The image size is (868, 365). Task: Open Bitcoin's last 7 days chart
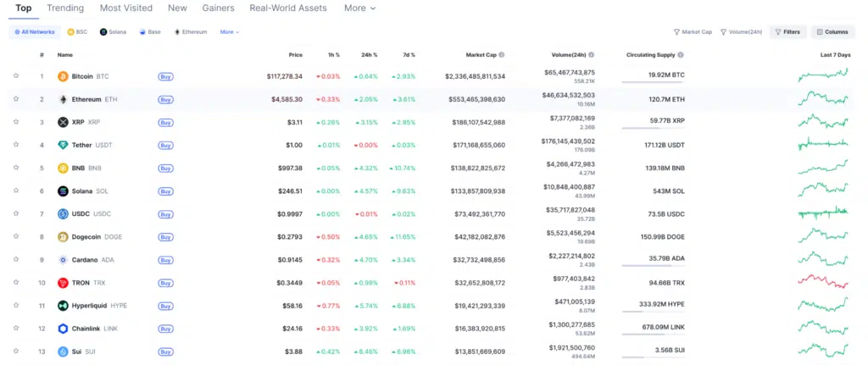(x=823, y=75)
